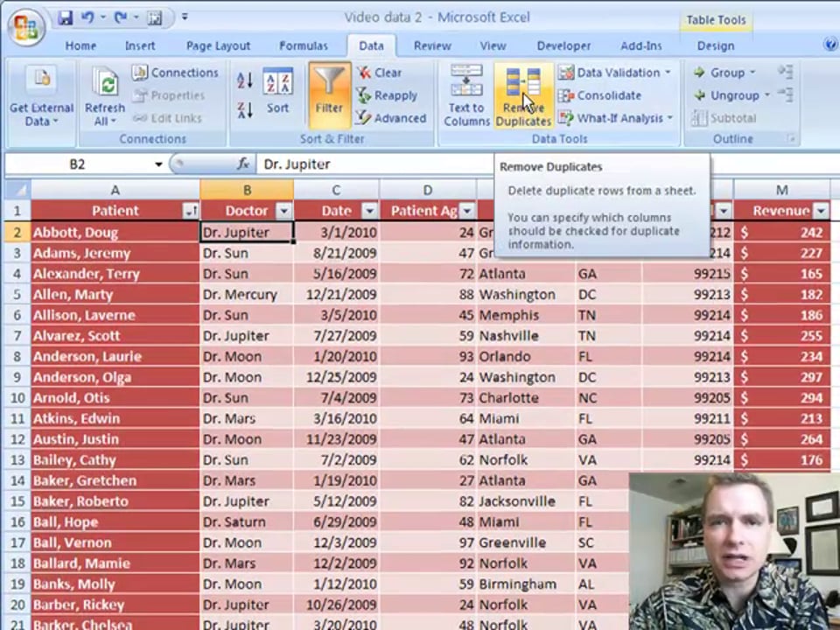Open the Doctor column filter dropdown

(283, 211)
